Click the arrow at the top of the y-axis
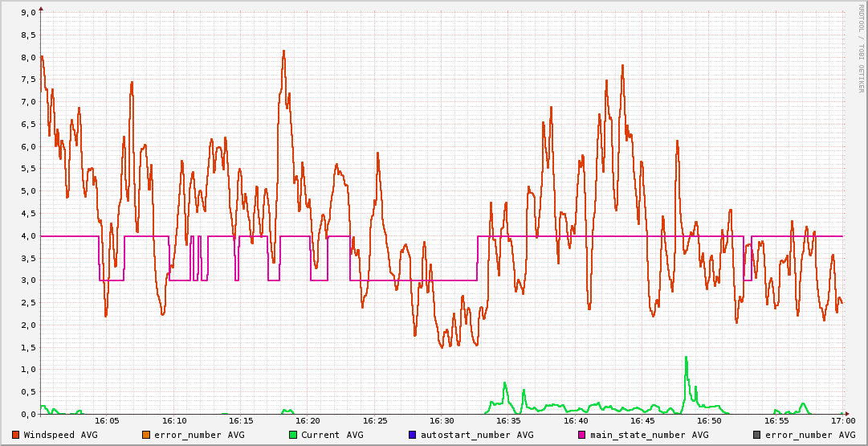Image resolution: width=868 pixels, height=446 pixels. (x=41, y=8)
